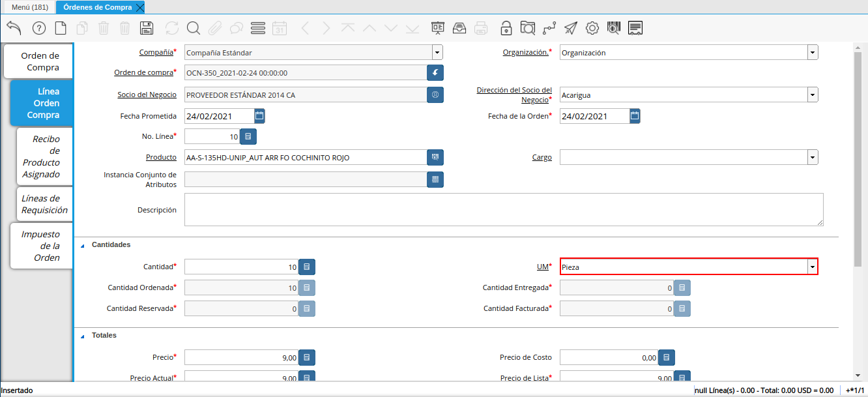Open product lookup button beside Producto field
The height and width of the screenshot is (397, 868).
pos(435,157)
